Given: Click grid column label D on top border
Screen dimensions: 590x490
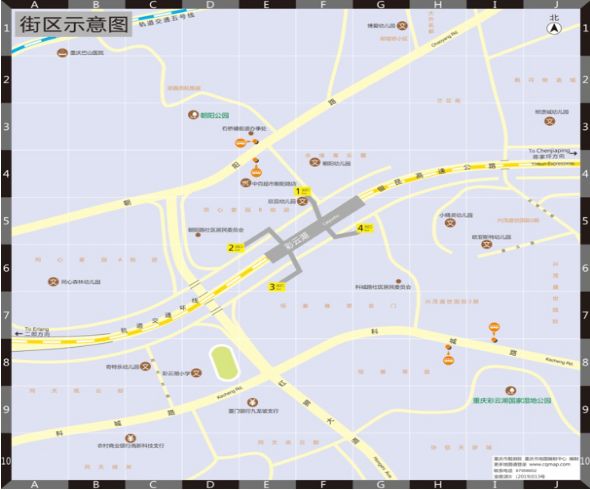Looking at the screenshot, I should pos(210,5).
